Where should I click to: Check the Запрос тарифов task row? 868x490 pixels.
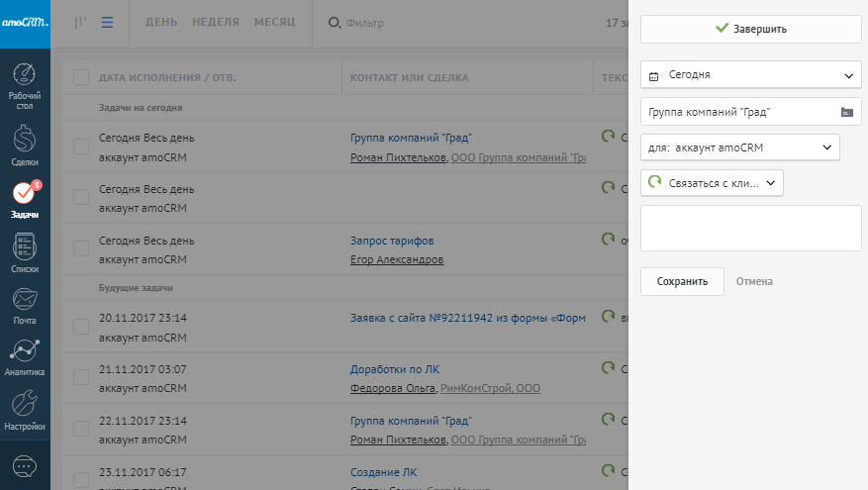[x=81, y=248]
